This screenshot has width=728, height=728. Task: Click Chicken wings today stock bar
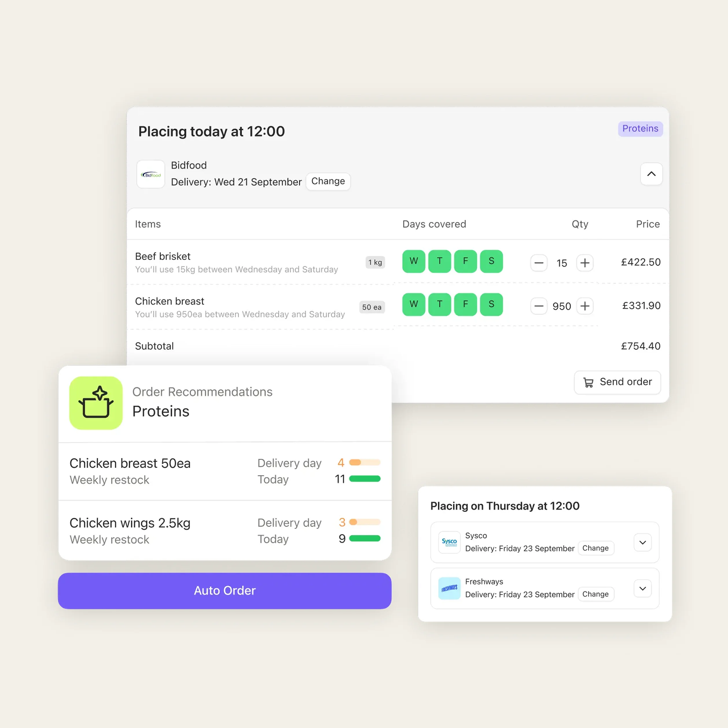point(365,538)
